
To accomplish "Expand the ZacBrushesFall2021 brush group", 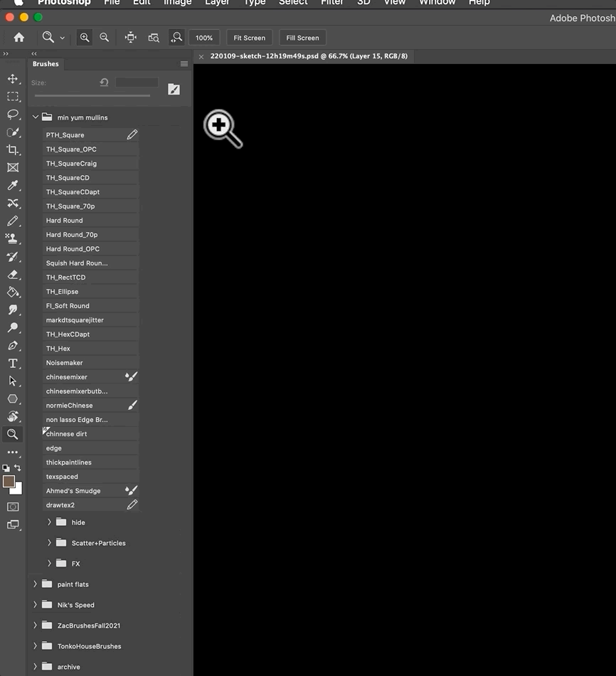I will tap(35, 625).
